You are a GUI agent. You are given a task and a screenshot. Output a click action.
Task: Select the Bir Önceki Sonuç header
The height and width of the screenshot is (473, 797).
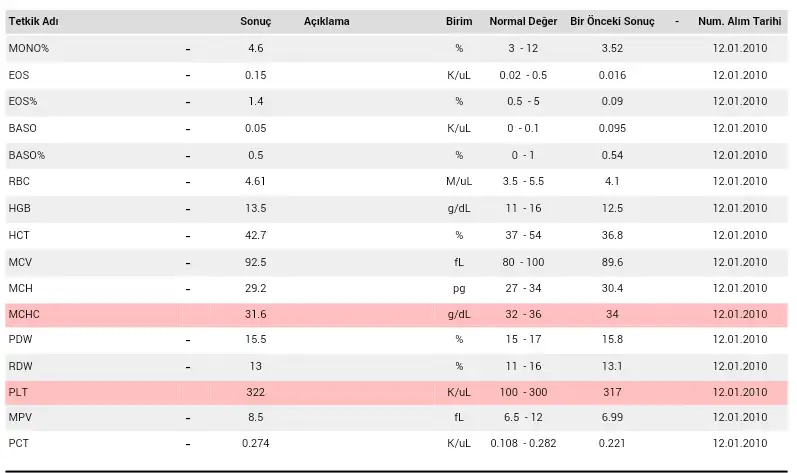pyautogui.click(x=612, y=22)
